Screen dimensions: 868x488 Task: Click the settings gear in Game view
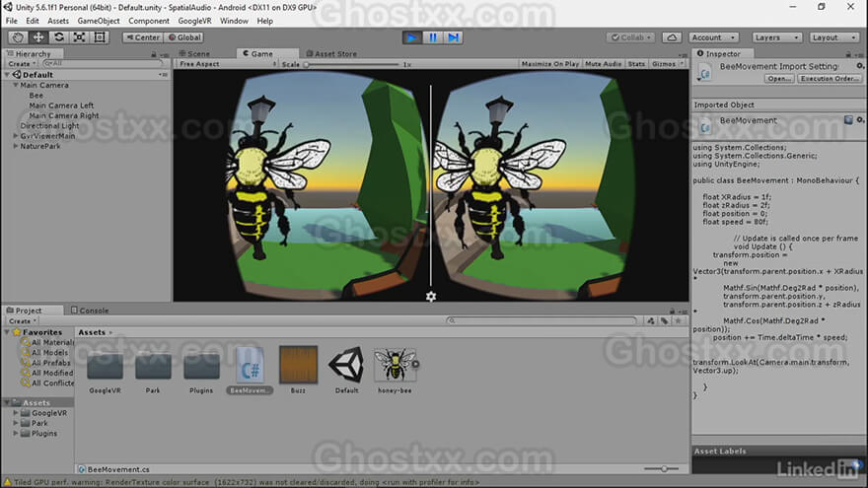pos(431,297)
